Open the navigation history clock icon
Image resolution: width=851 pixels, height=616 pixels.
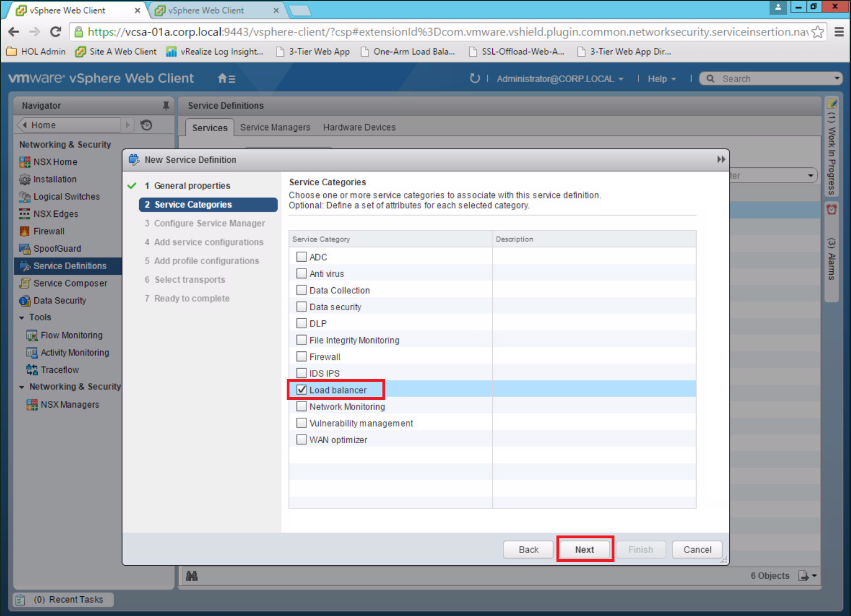coord(146,125)
